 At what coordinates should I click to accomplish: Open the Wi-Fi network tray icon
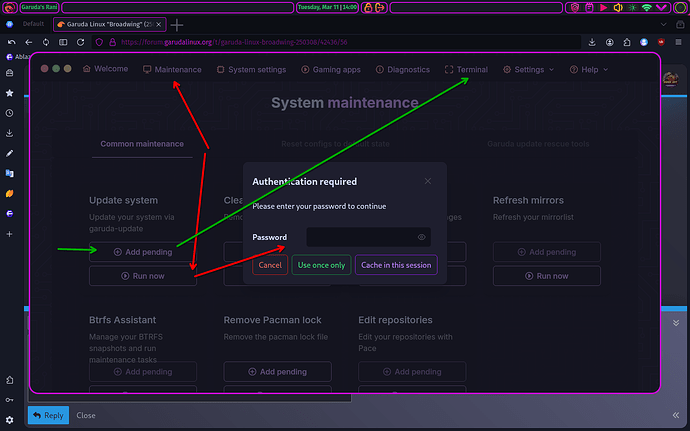pyautogui.click(x=646, y=7)
